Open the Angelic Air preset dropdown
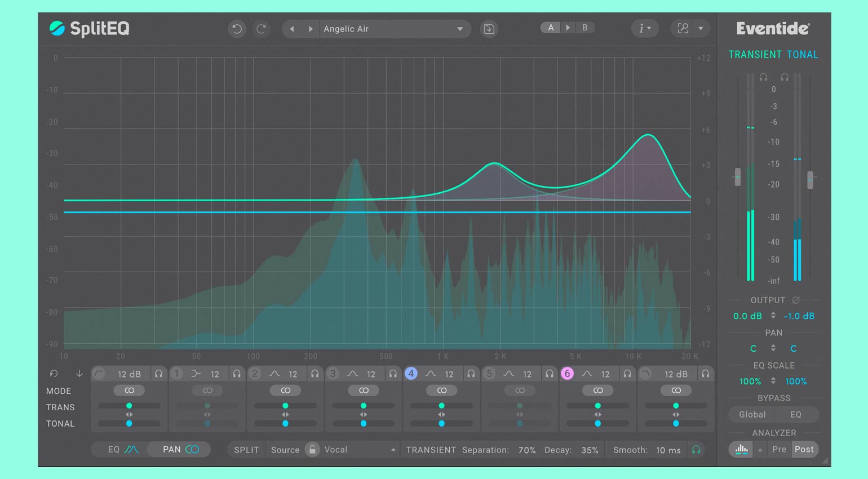This screenshot has height=479, width=868. 395,29
